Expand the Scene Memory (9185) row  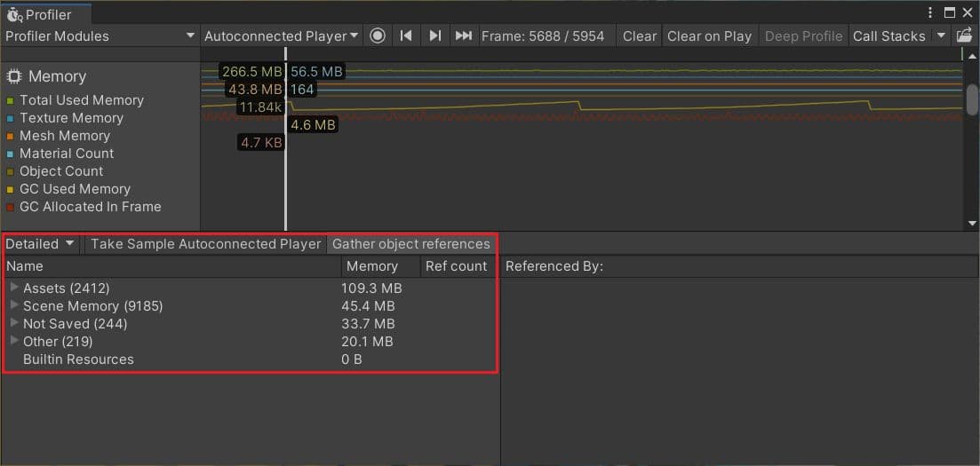point(14,305)
